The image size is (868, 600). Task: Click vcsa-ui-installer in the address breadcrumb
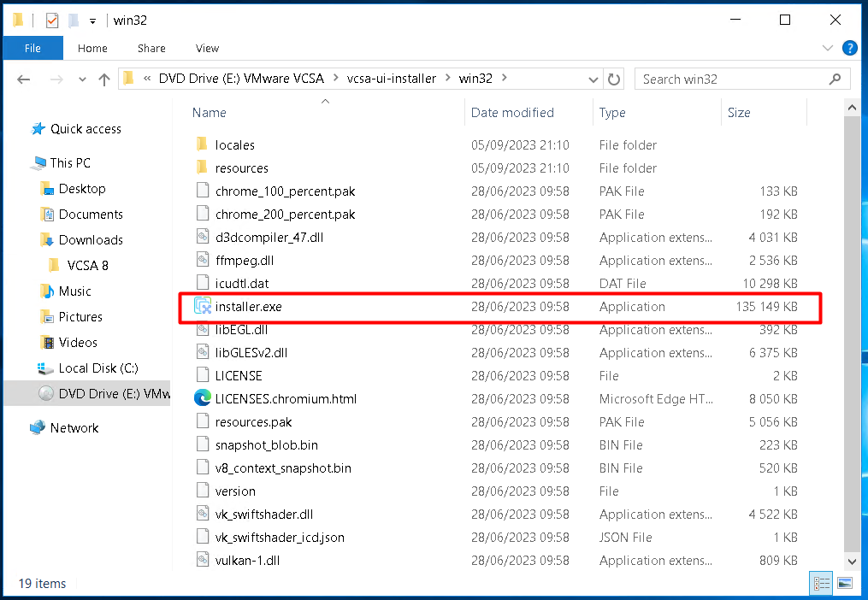[x=392, y=79]
